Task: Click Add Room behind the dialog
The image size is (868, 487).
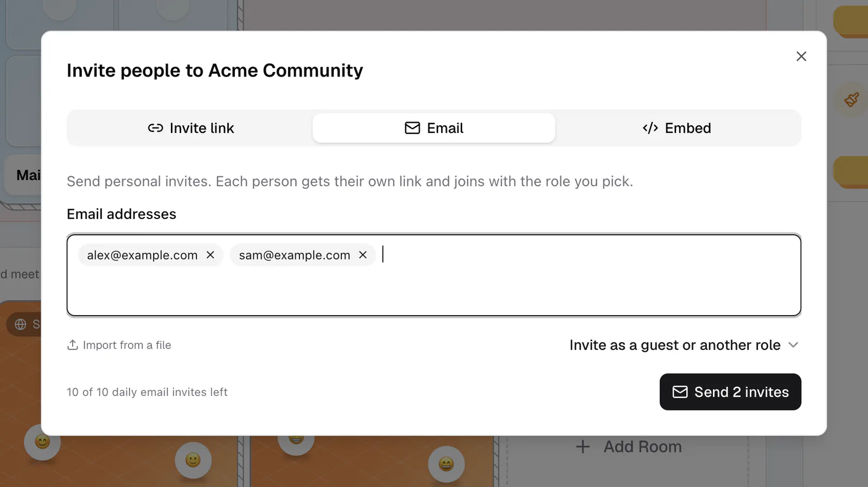Action: pos(629,446)
